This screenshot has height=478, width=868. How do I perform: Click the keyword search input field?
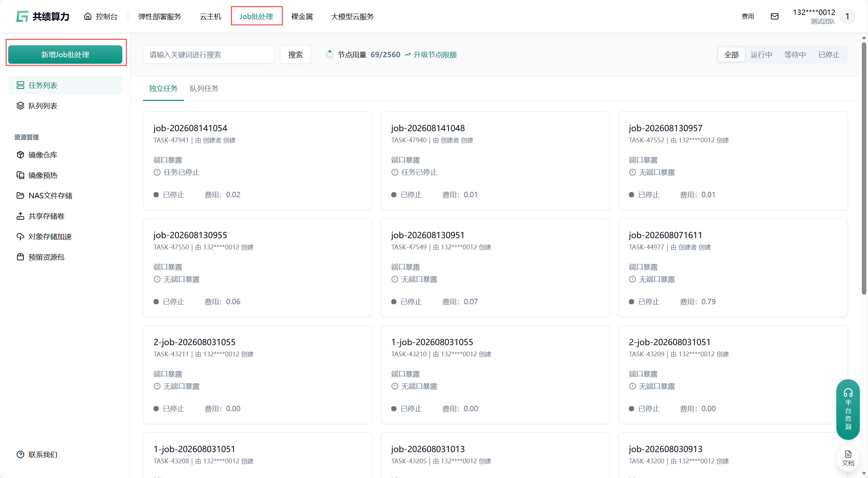tap(208, 55)
